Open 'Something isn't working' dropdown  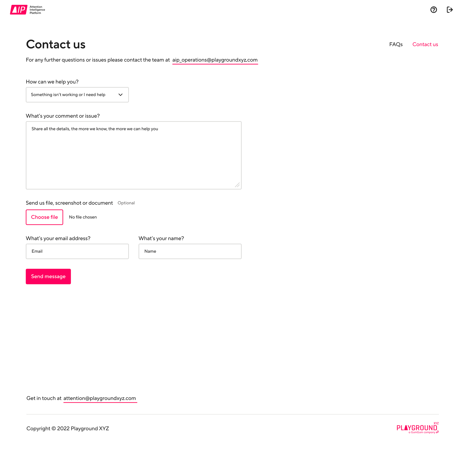tap(77, 95)
